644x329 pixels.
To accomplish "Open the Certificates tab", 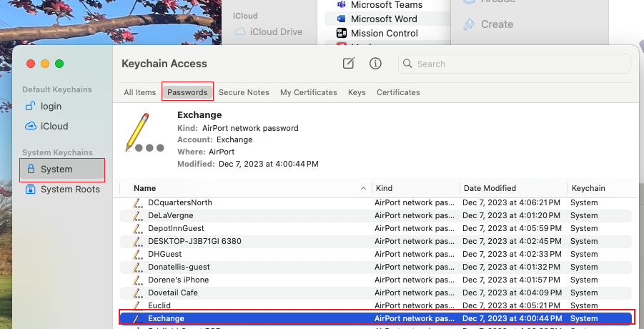I will pyautogui.click(x=398, y=92).
